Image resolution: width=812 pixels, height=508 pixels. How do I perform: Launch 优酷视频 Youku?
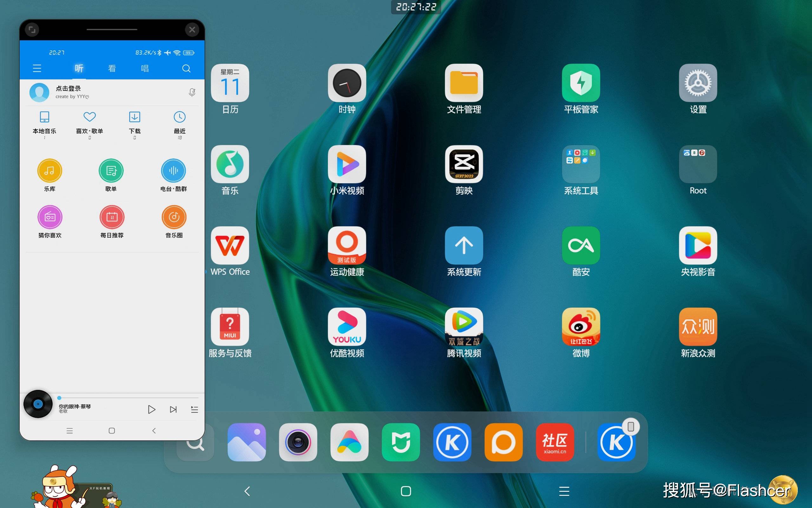tap(347, 333)
